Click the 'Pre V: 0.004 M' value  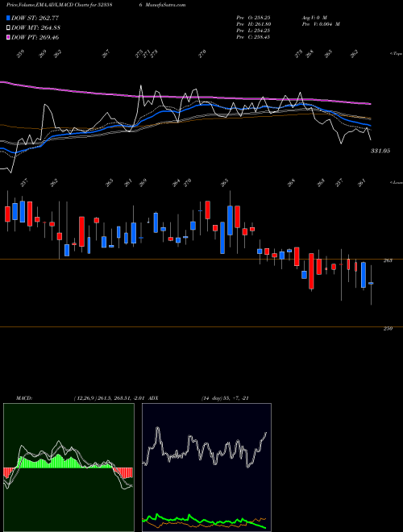click(x=321, y=24)
